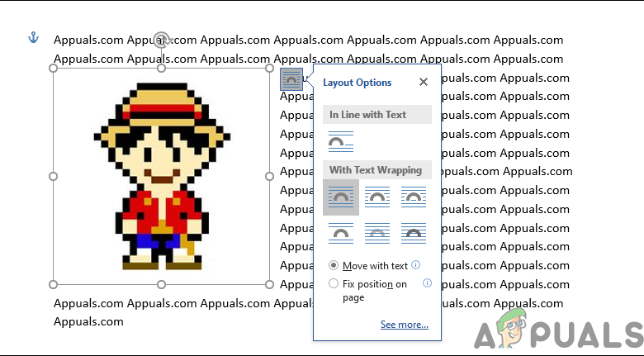Click the bottom-left resize handle of the image
Viewport: 644px width, 356px height.
(53, 284)
